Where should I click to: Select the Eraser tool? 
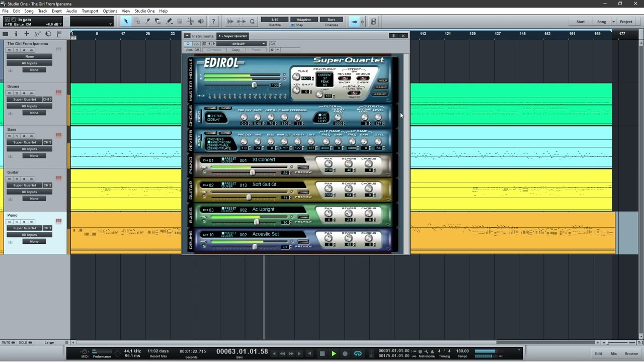157,22
